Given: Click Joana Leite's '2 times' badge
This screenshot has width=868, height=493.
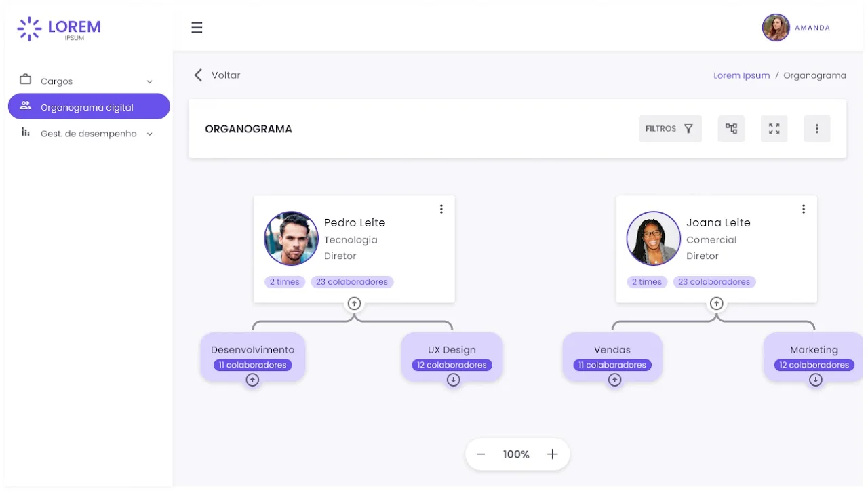Looking at the screenshot, I should tap(647, 282).
